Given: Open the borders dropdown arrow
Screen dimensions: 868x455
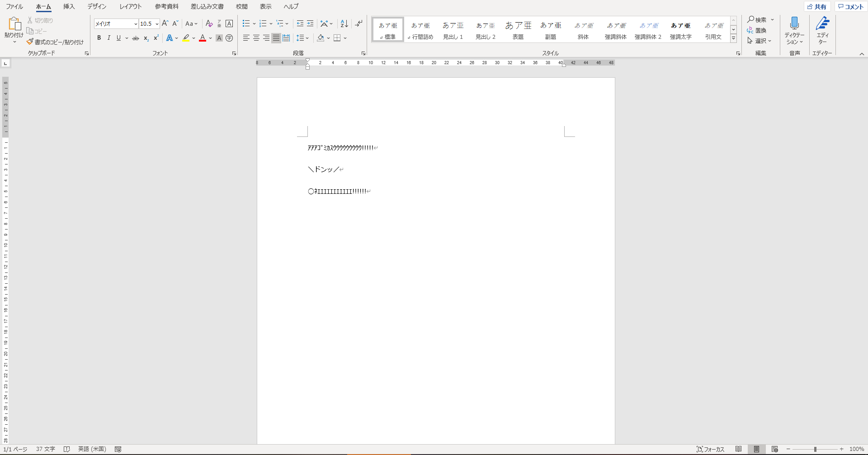Looking at the screenshot, I should (x=345, y=38).
